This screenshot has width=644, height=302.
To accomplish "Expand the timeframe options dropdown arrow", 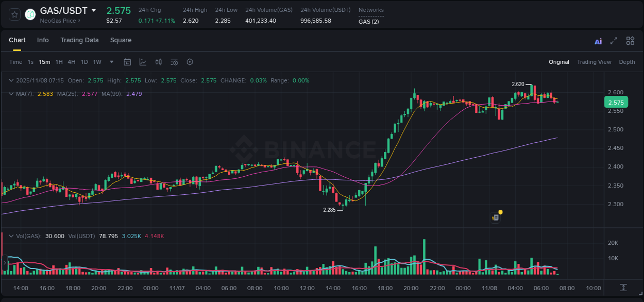I will point(111,62).
